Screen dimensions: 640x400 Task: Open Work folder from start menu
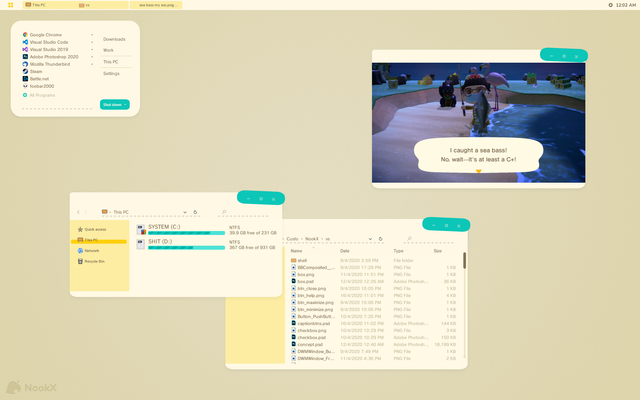(108, 50)
